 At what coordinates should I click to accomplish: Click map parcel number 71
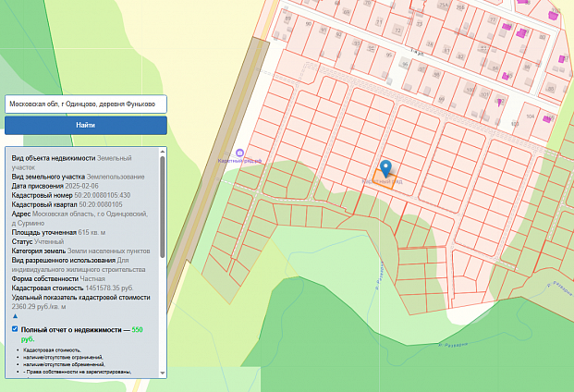(x=379, y=22)
